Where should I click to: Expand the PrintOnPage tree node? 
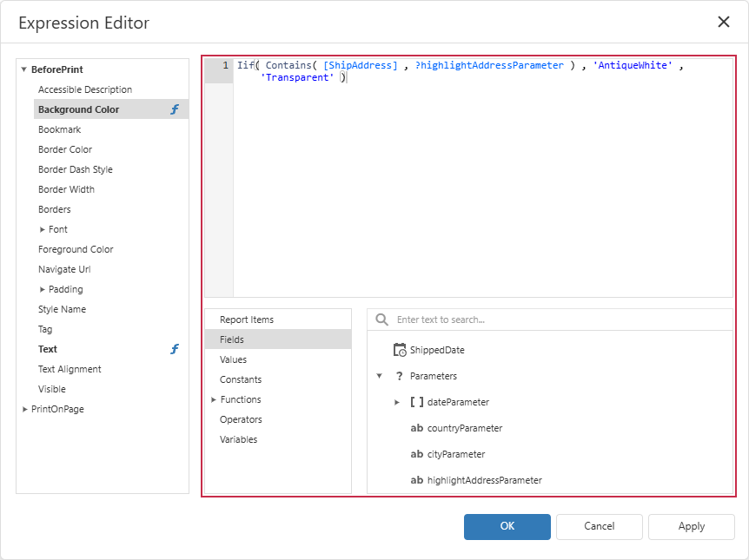click(x=25, y=409)
